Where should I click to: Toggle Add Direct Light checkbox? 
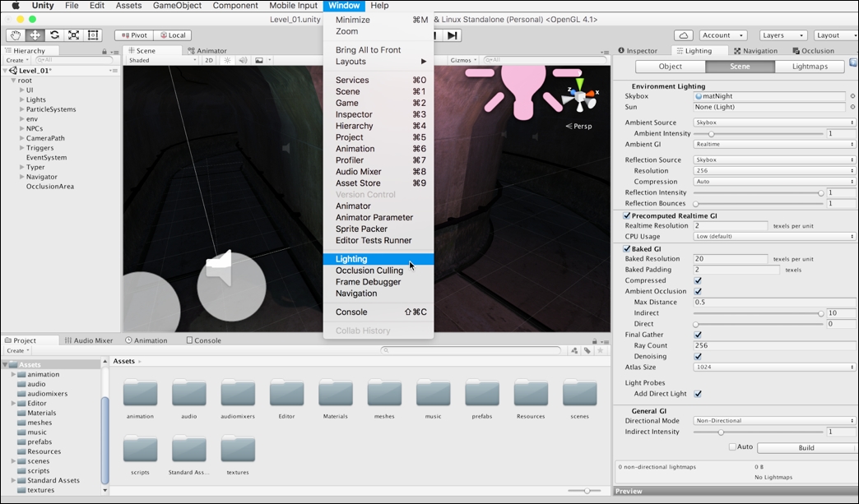coord(698,394)
